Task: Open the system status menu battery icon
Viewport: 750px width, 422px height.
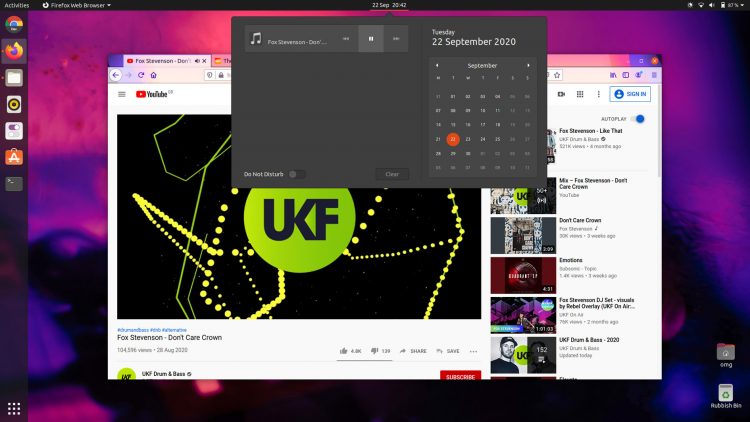Action: (723, 5)
